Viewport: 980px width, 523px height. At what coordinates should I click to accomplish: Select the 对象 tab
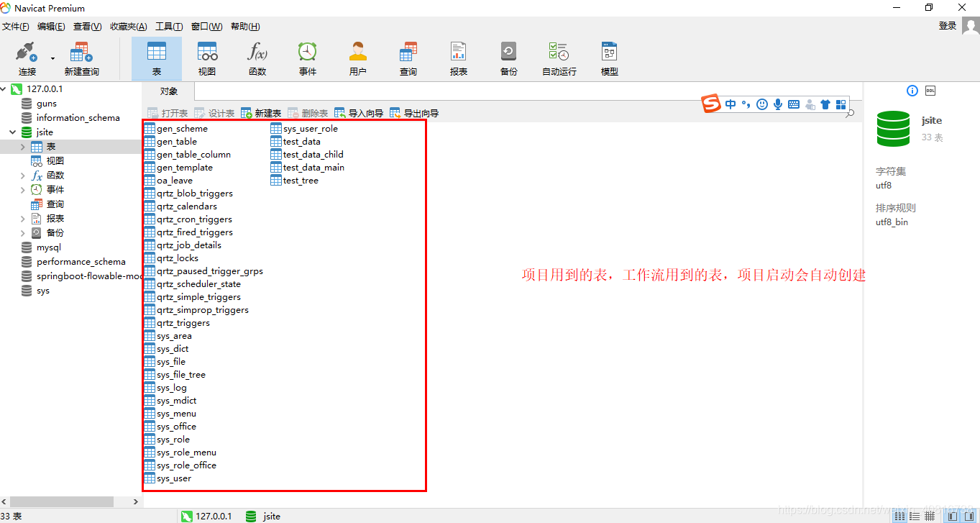coord(169,91)
